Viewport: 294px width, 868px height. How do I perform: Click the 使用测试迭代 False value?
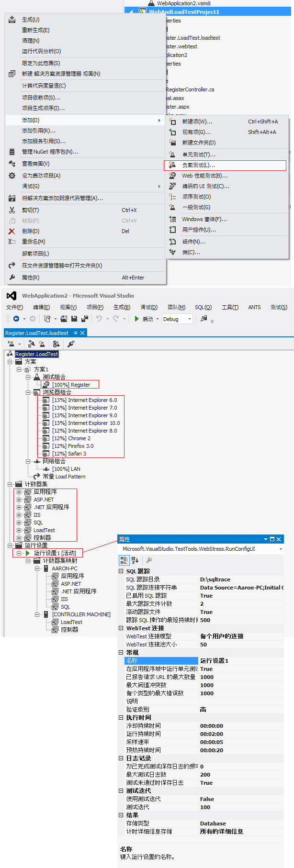pos(241,799)
